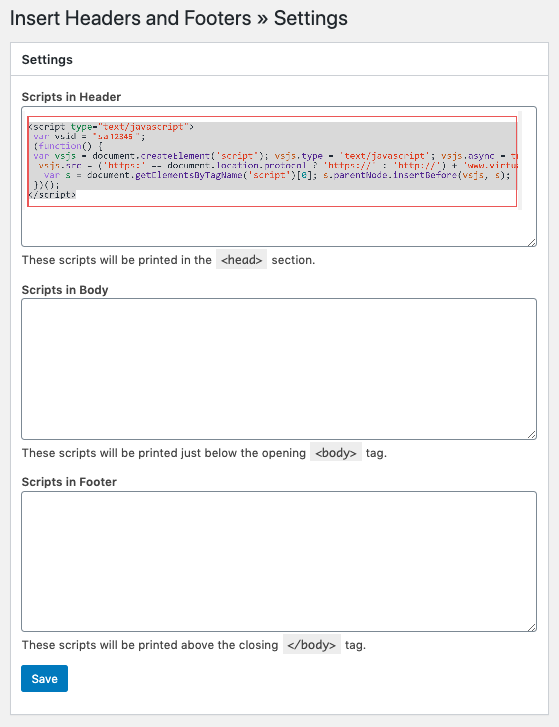Click the 'var vsjs = document.createElement' code line

coord(275,156)
